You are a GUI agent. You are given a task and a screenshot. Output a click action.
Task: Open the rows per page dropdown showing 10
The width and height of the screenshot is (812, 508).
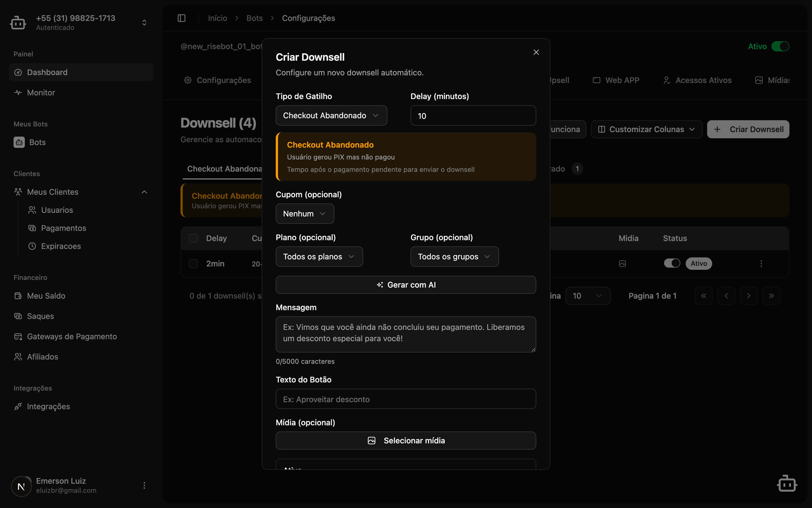[588, 296]
